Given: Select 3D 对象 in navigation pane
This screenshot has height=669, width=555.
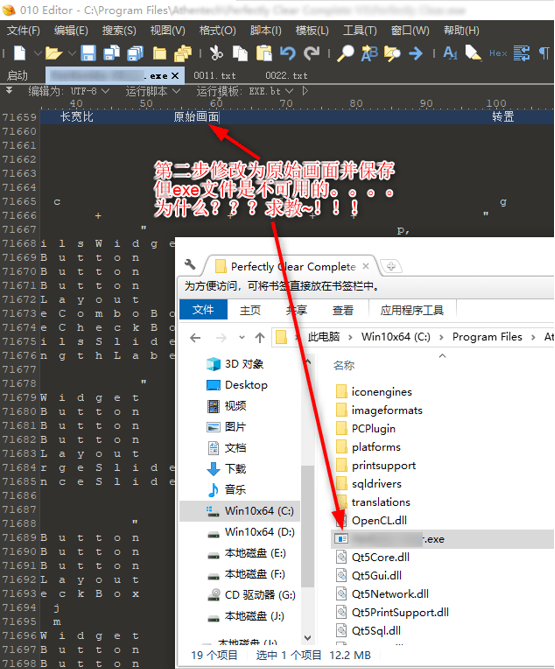Looking at the screenshot, I should coord(235,364).
